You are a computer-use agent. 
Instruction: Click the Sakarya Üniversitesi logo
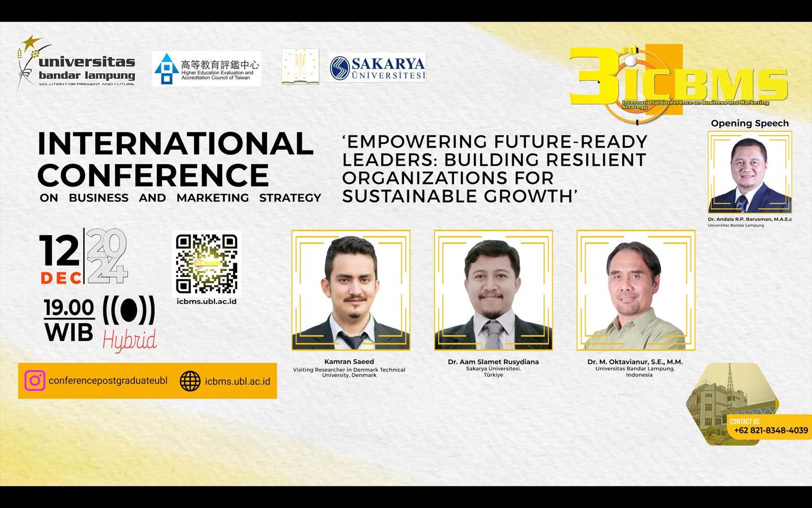point(377,68)
